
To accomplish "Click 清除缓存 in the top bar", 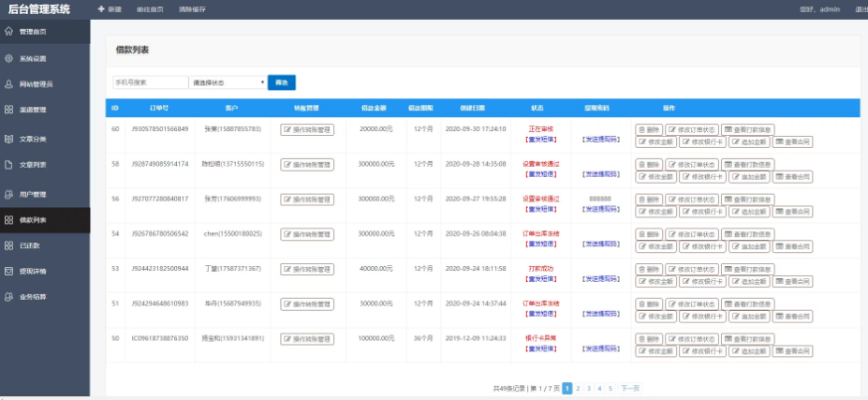I will [x=192, y=9].
